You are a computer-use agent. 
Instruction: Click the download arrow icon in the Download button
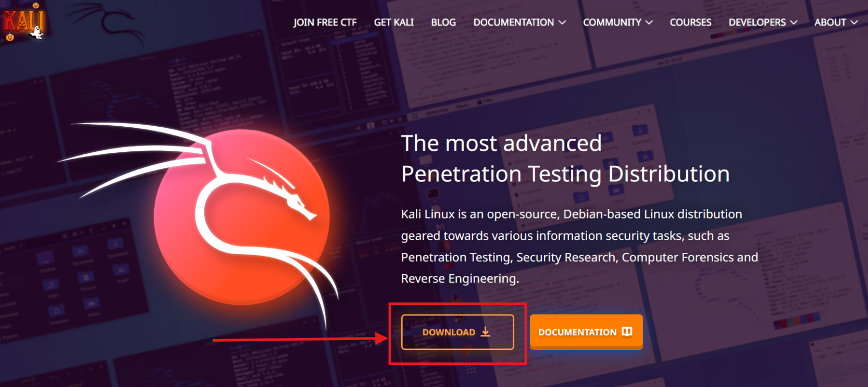[486, 332]
